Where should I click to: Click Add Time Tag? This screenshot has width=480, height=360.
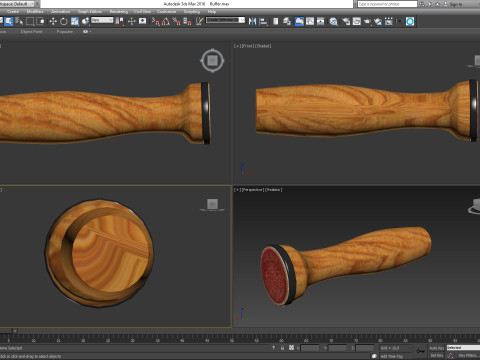coord(392,356)
